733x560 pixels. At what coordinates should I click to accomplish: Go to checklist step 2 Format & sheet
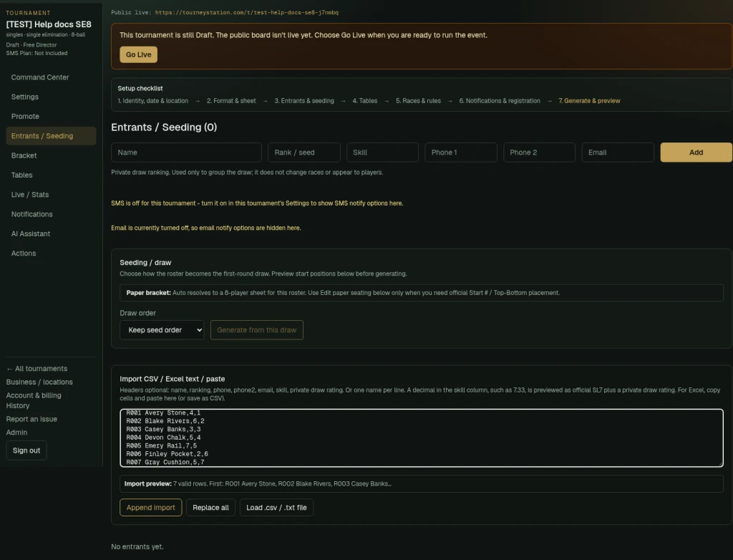pyautogui.click(x=231, y=100)
